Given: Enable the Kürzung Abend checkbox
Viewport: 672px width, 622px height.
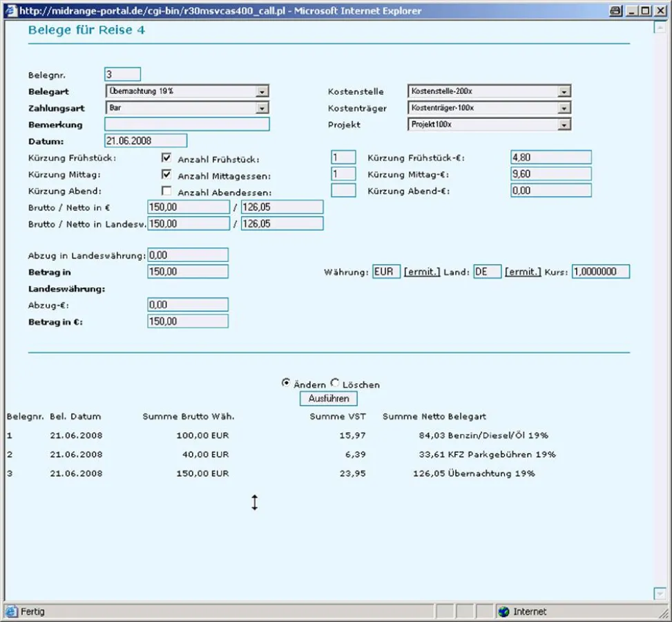Looking at the screenshot, I should coord(166,191).
